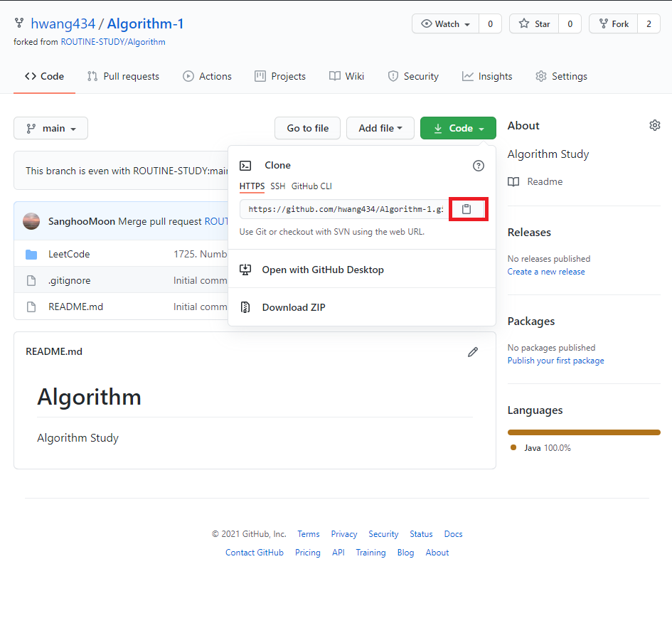This screenshot has height=628, width=672.
Task: Click the README.md file icon in list
Action: [31, 307]
